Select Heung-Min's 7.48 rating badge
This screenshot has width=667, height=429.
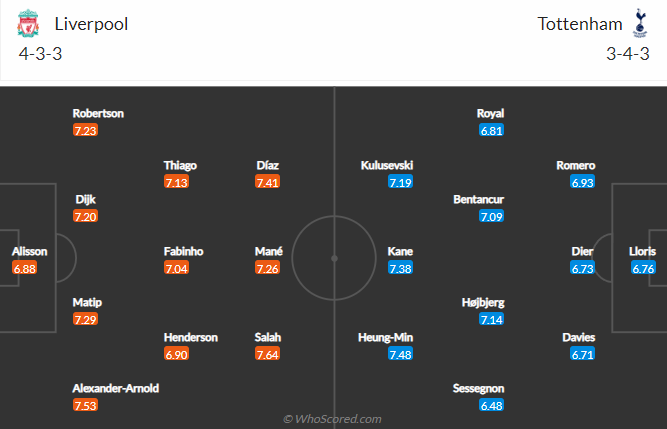pos(400,354)
